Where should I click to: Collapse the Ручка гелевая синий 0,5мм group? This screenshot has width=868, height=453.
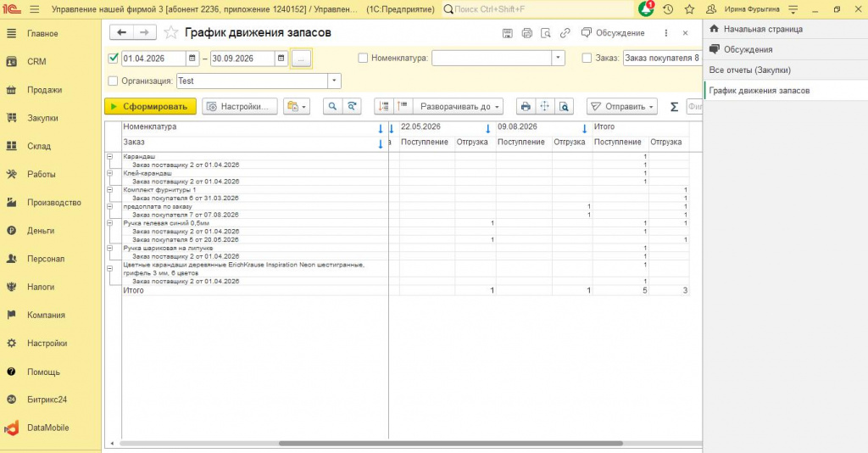(109, 222)
